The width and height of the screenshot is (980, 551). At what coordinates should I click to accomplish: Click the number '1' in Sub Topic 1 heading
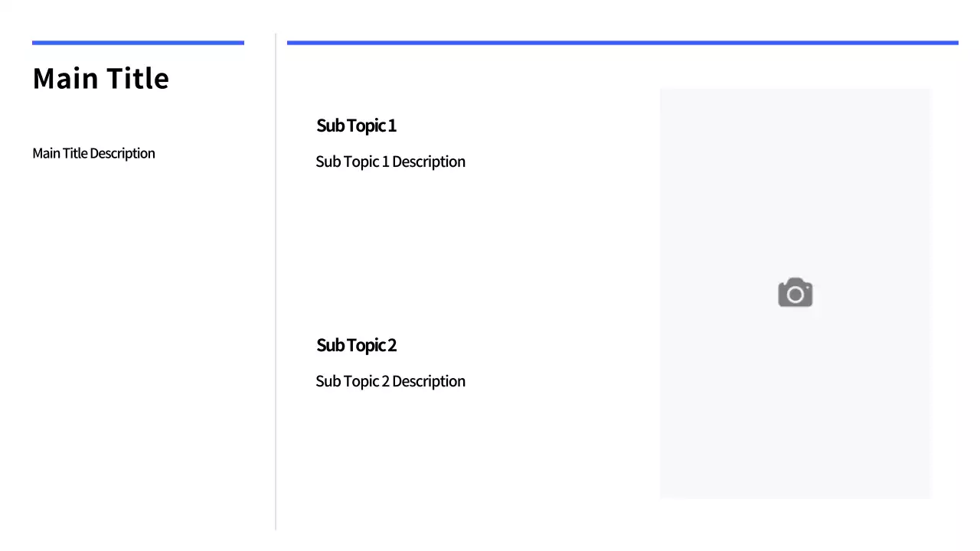[392, 126]
